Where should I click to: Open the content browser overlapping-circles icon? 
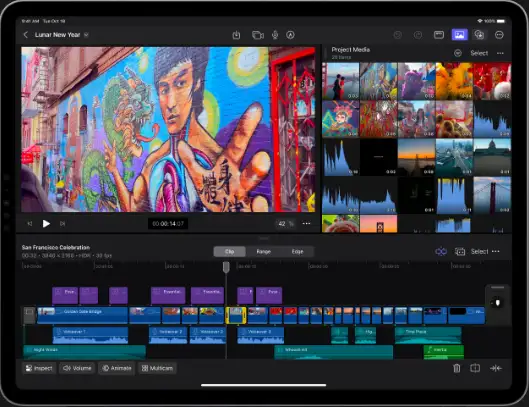pyautogui.click(x=479, y=35)
